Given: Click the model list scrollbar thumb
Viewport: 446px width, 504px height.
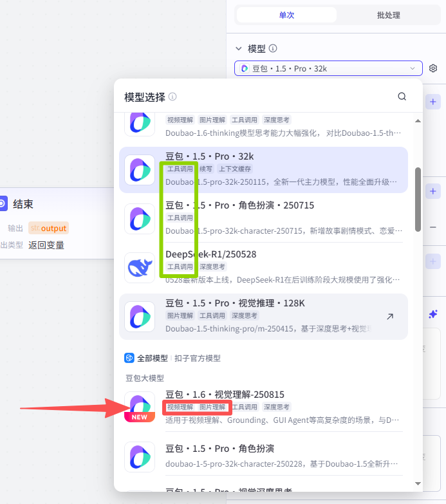Looking at the screenshot, I should pos(418,200).
